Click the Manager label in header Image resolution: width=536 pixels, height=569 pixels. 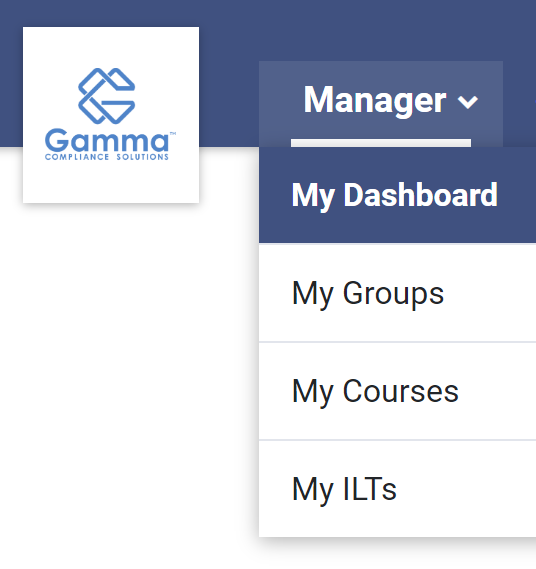click(375, 101)
